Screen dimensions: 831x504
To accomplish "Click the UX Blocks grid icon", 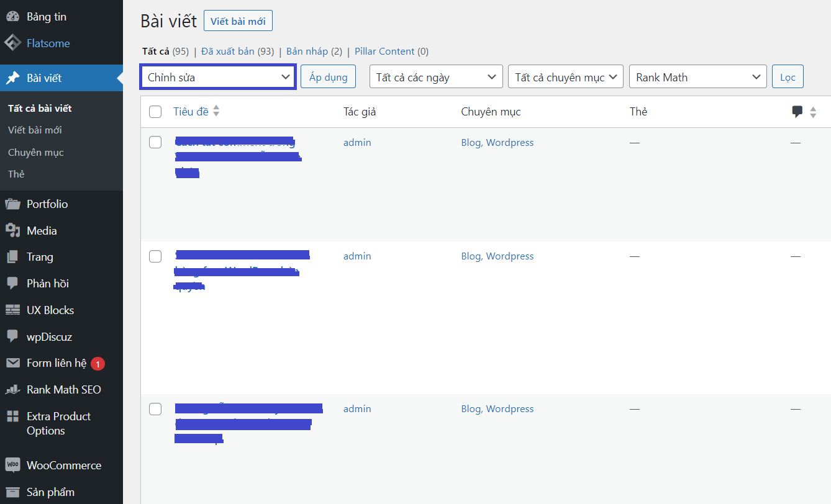I will click(12, 310).
